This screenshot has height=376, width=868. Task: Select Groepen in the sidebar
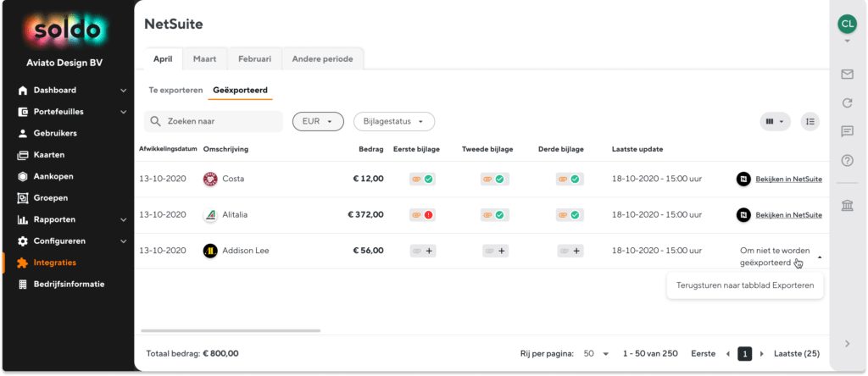[x=51, y=198]
